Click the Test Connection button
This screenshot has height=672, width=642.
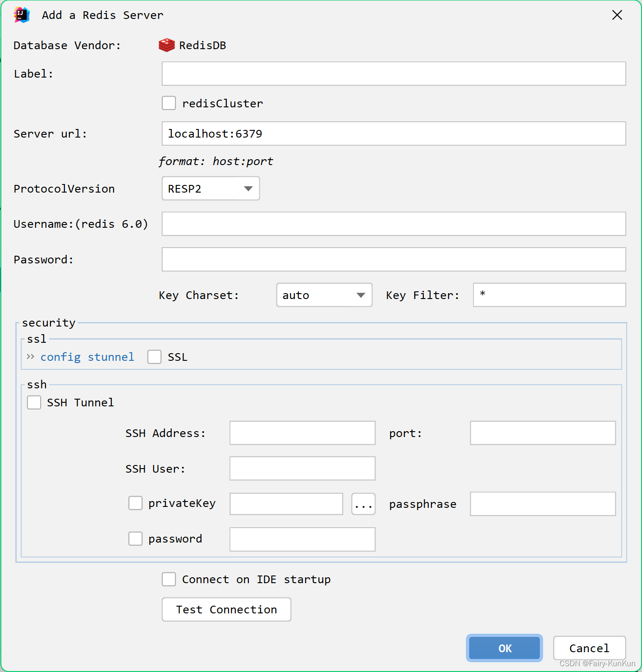coord(226,609)
